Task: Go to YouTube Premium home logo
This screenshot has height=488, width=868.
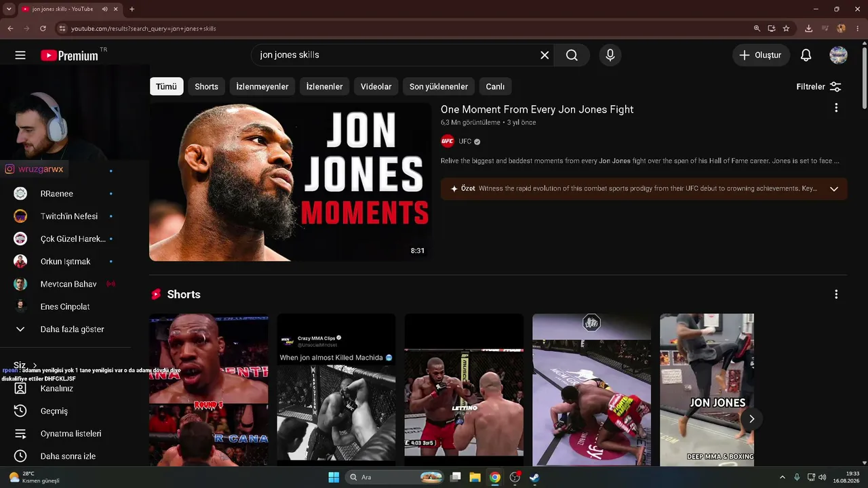Action: [70, 56]
